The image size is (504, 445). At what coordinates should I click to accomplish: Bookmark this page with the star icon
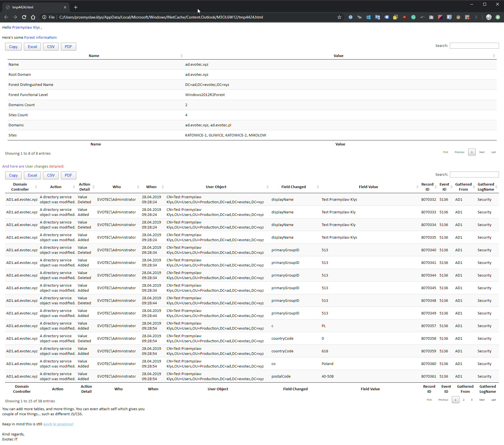point(339,17)
